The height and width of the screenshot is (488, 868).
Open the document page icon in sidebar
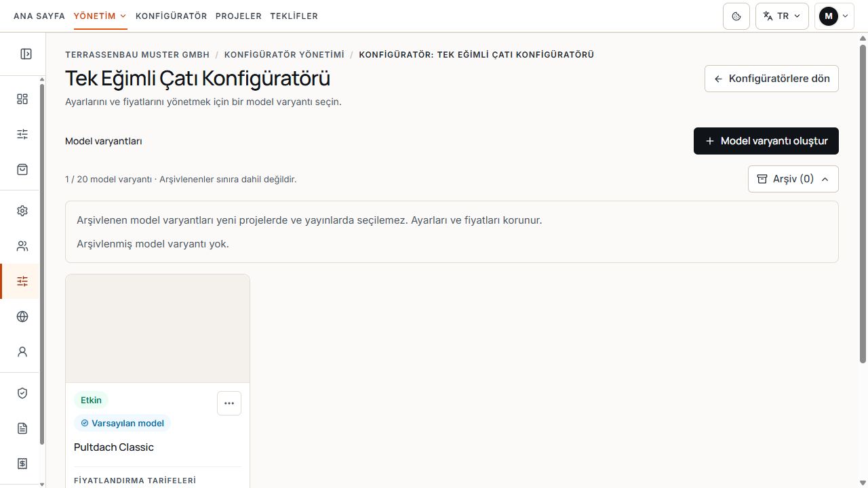(x=22, y=428)
